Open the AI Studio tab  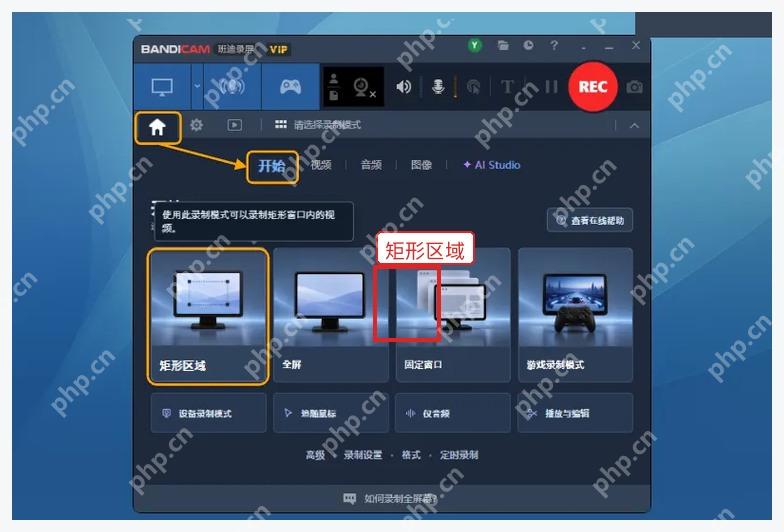pos(492,165)
